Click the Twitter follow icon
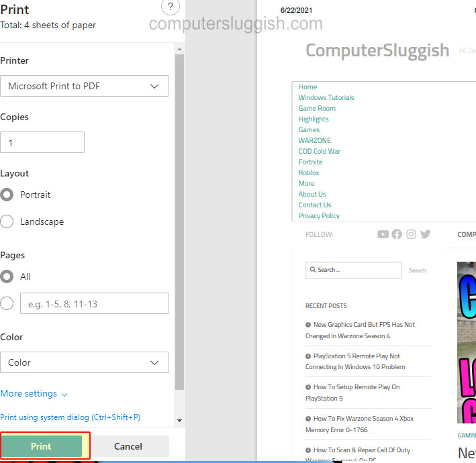Image resolution: width=476 pixels, height=463 pixels. [425, 234]
